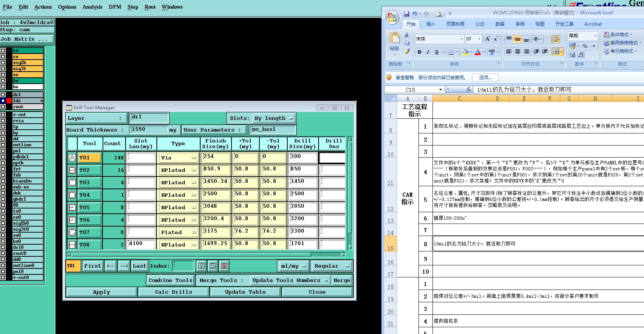Image resolution: width=644 pixels, height=334 pixels.
Task: Toggle the rout layer checkbox
Action: (3, 107)
